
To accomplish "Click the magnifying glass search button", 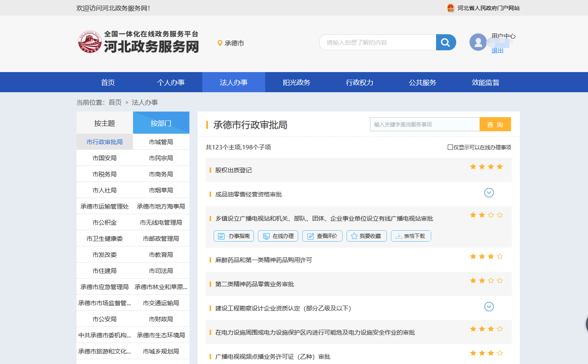I will [445, 42].
